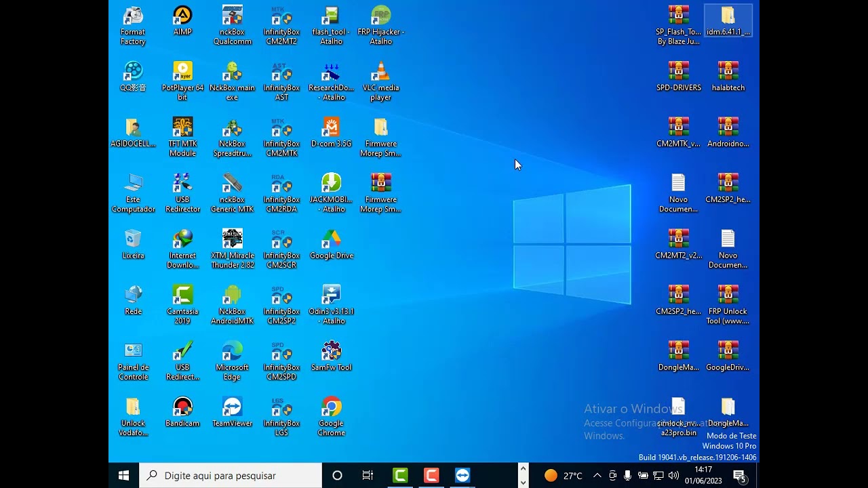This screenshot has height=488, width=868.
Task: Select InfinityBox LGS icon
Action: [281, 417]
